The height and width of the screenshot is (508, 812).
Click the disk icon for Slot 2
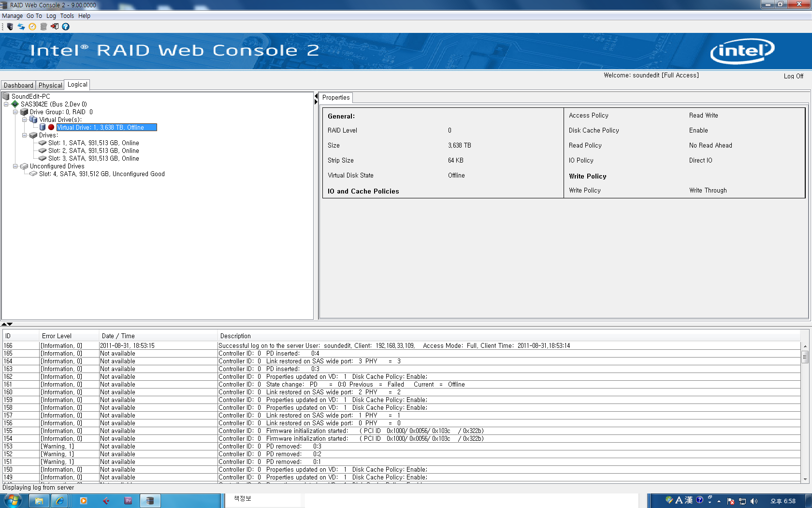[x=43, y=150]
